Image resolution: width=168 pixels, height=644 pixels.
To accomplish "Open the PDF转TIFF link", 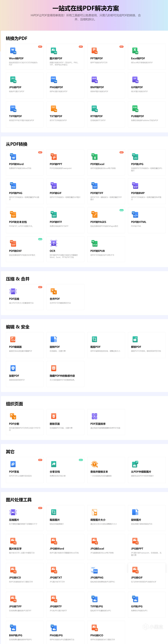I will pyautogui.click(x=97, y=193).
